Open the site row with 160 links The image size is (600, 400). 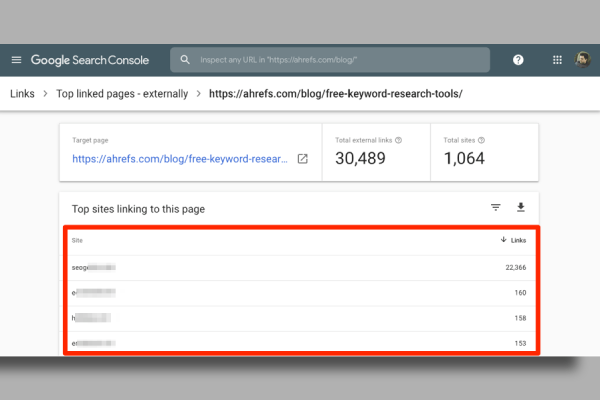click(x=299, y=293)
